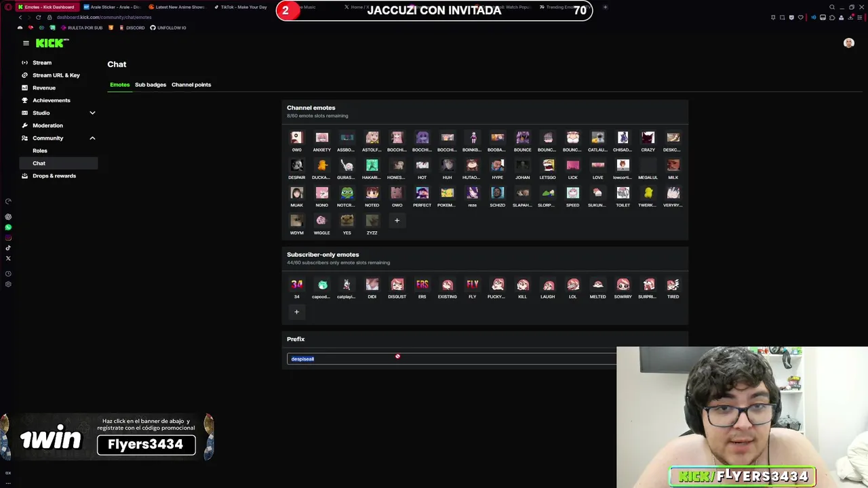Select the 34 subscriber emote
The height and width of the screenshot is (488, 868).
point(296,289)
